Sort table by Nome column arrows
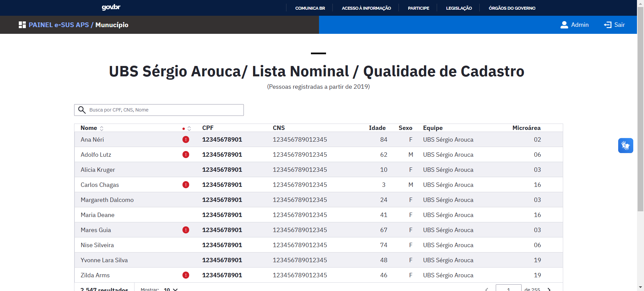 102,128
